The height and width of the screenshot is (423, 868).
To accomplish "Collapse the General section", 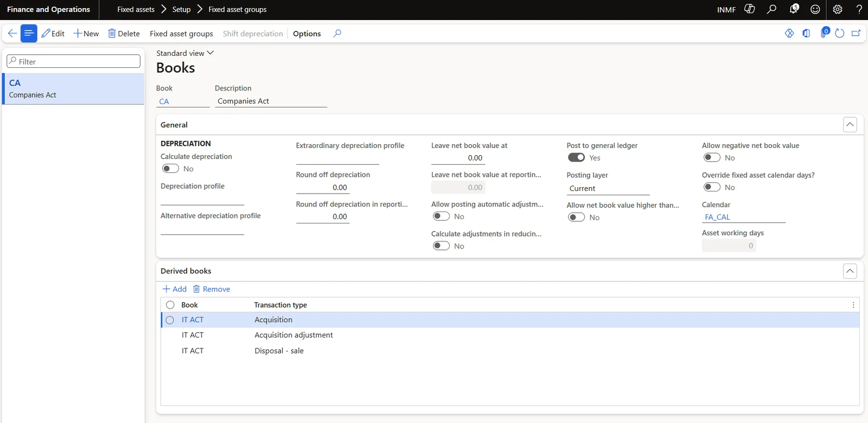I will click(850, 125).
